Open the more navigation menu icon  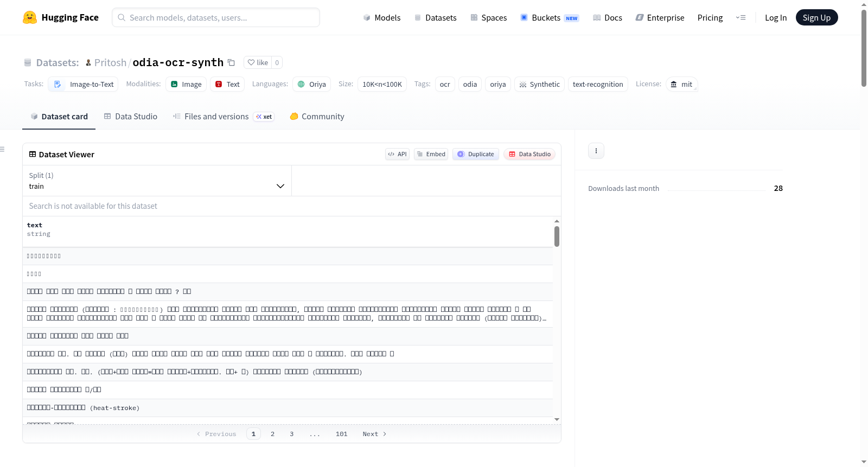pyautogui.click(x=741, y=17)
